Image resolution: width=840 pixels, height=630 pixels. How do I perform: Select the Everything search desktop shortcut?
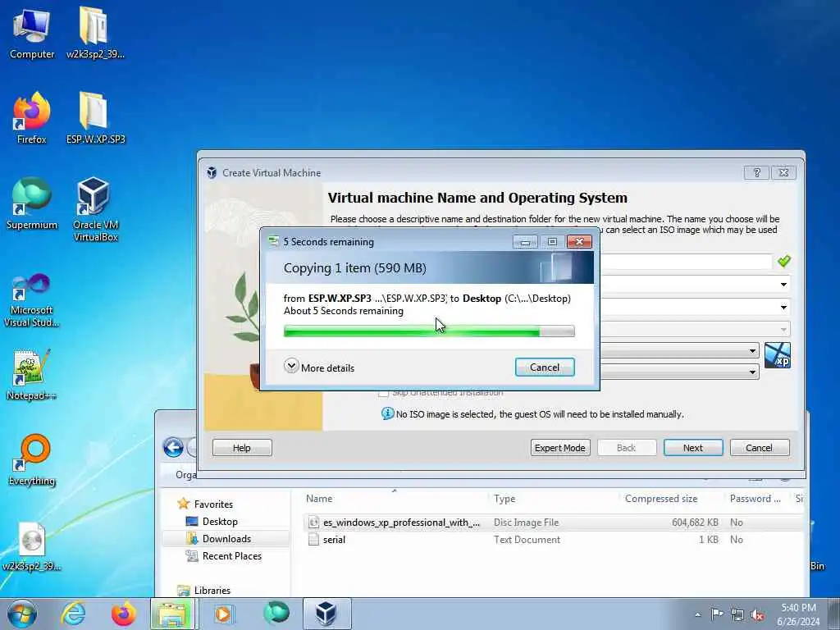coord(32,459)
